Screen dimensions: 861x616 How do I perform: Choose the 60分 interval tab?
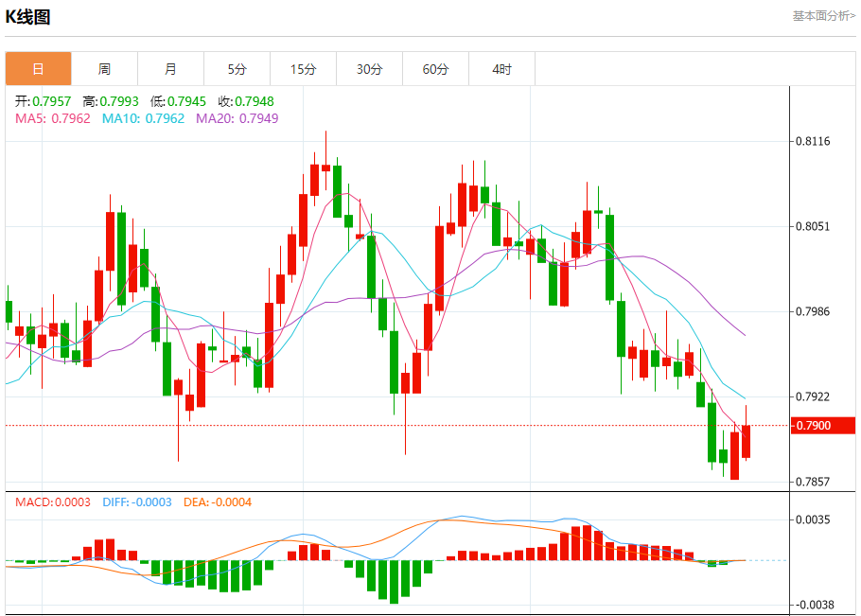point(436,69)
